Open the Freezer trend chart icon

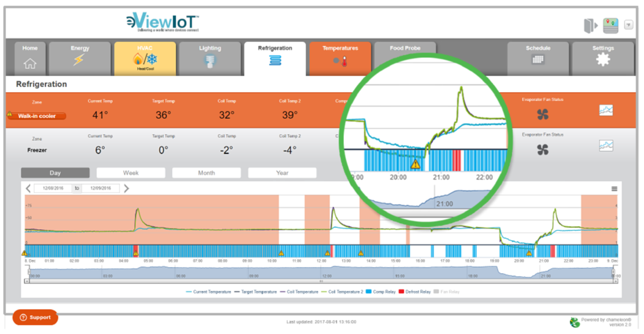(x=606, y=146)
